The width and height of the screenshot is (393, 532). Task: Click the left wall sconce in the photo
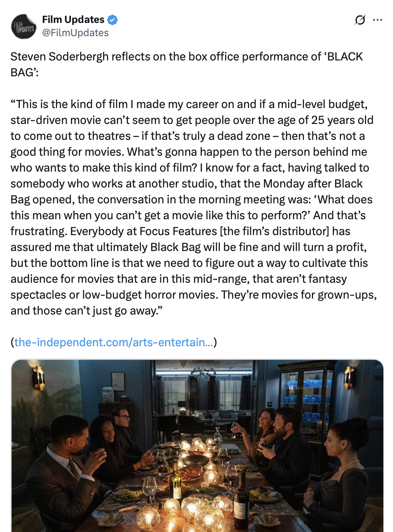click(x=39, y=377)
